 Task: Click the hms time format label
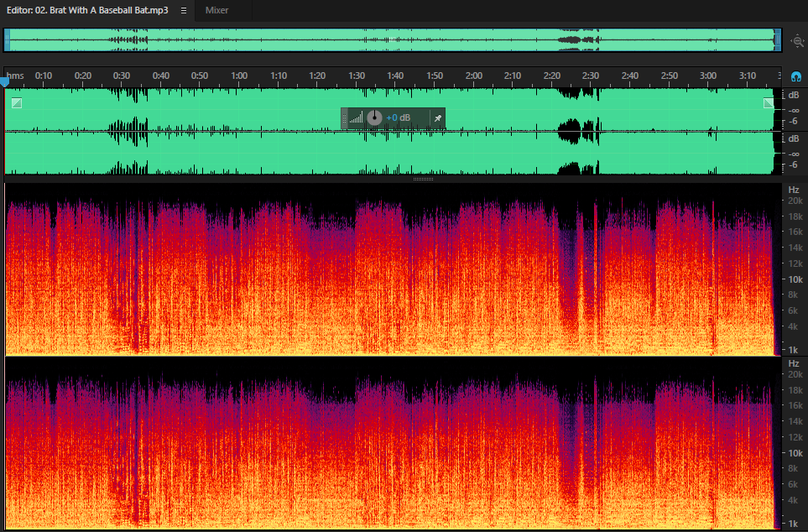point(15,76)
